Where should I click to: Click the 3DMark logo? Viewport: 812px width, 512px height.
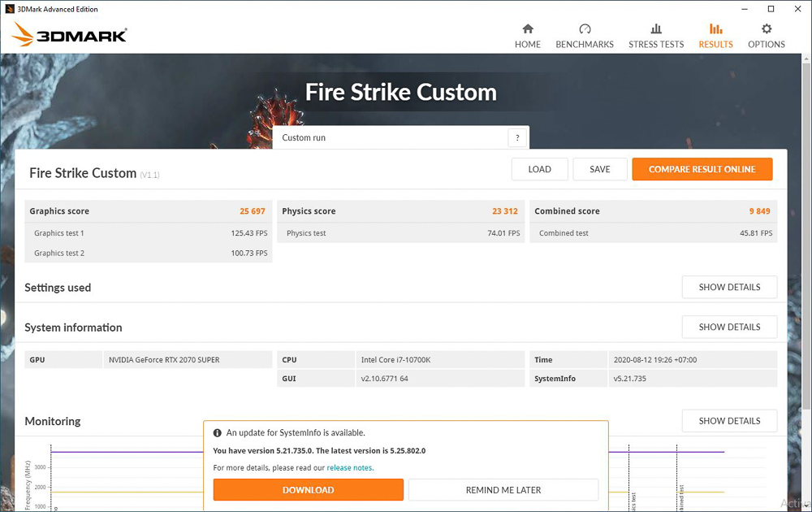pyautogui.click(x=69, y=34)
